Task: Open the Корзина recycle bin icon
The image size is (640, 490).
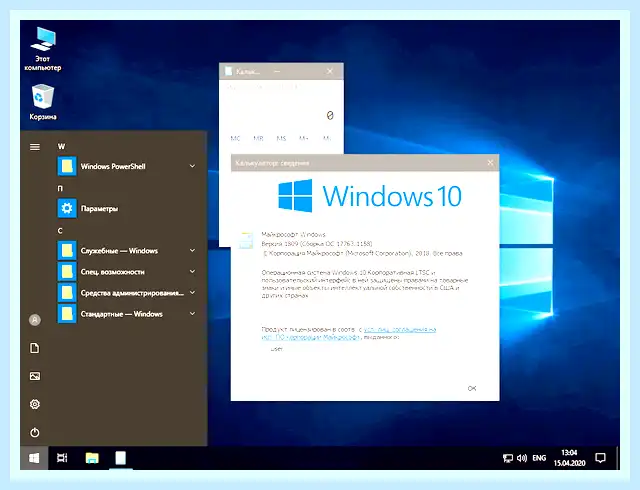Action: click(x=42, y=102)
